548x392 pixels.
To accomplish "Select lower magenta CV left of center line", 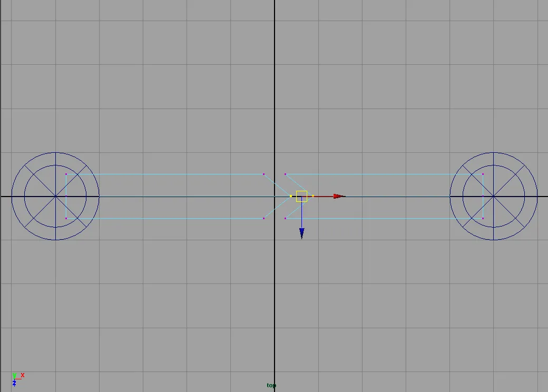I will click(x=263, y=218).
